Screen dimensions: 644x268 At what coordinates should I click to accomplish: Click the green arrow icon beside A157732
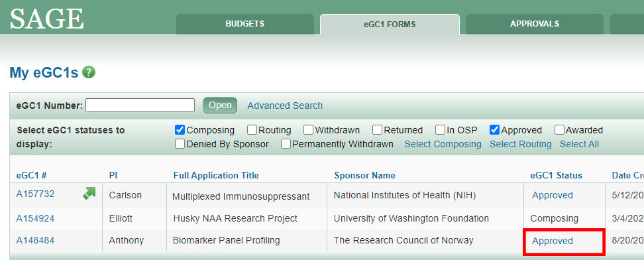coord(89,193)
